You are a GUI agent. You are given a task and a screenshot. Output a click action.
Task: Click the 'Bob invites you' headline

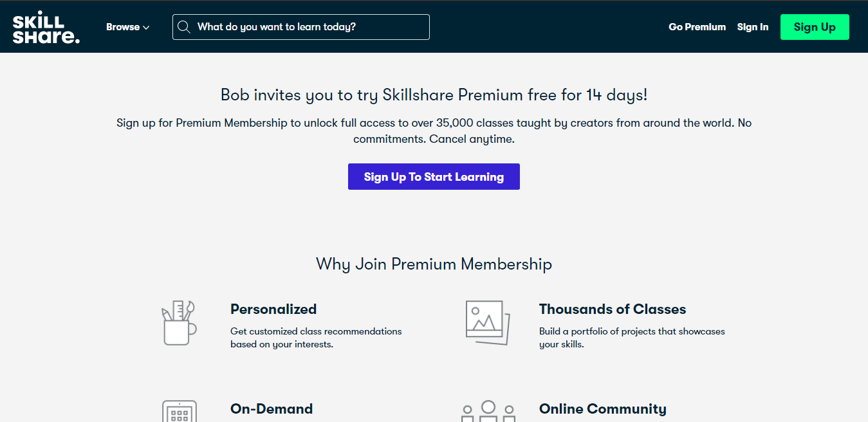[434, 95]
